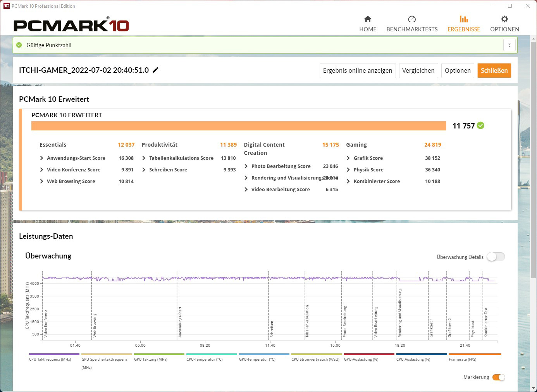Click the Schreiben timeline marker
Screen dimensions: 537x392
click(x=272, y=329)
